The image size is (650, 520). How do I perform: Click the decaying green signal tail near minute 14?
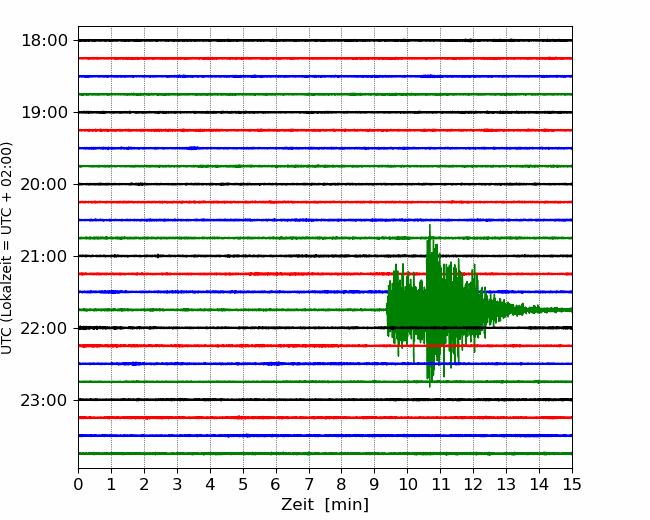539,310
